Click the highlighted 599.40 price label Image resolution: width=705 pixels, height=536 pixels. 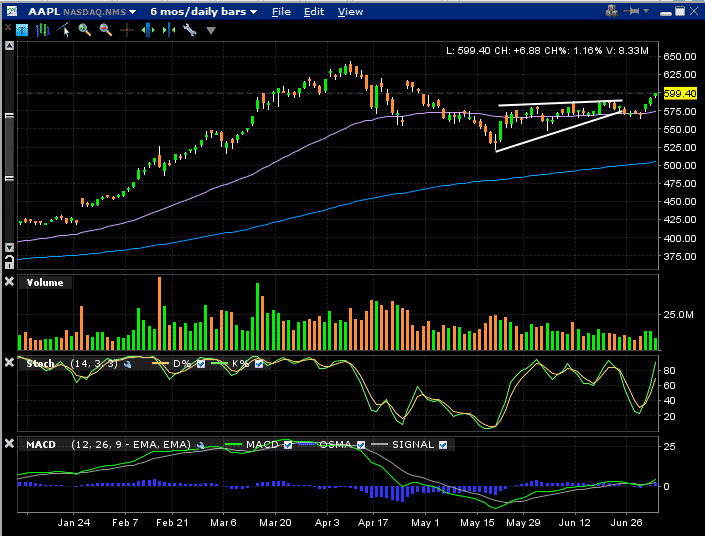680,94
